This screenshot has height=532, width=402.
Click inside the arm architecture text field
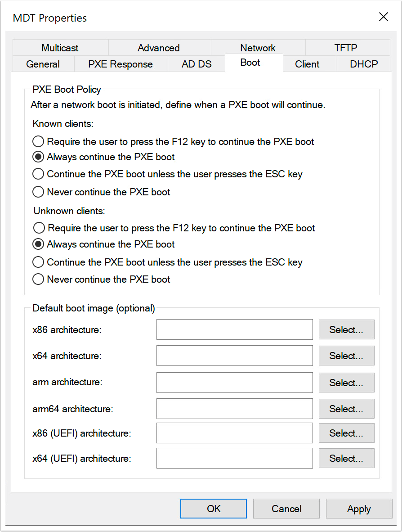(x=234, y=383)
